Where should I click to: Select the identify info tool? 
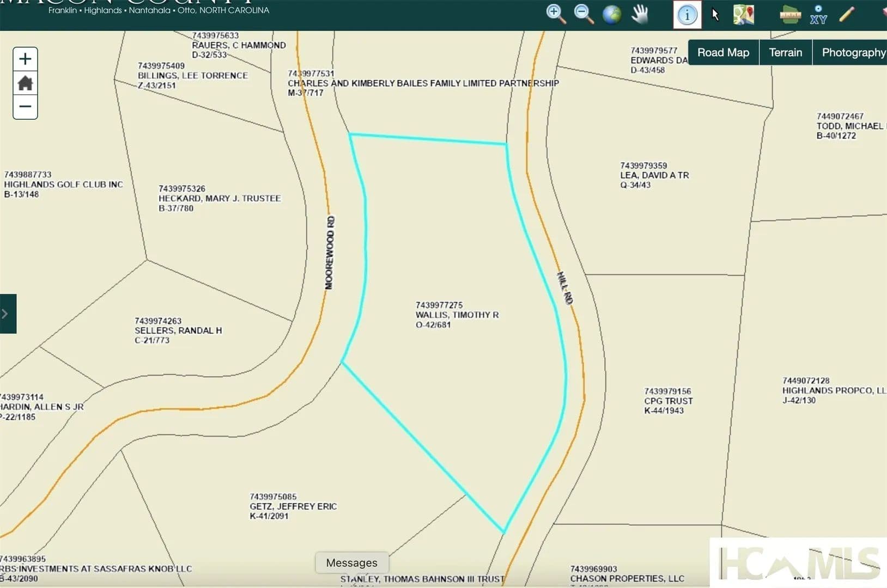click(687, 15)
